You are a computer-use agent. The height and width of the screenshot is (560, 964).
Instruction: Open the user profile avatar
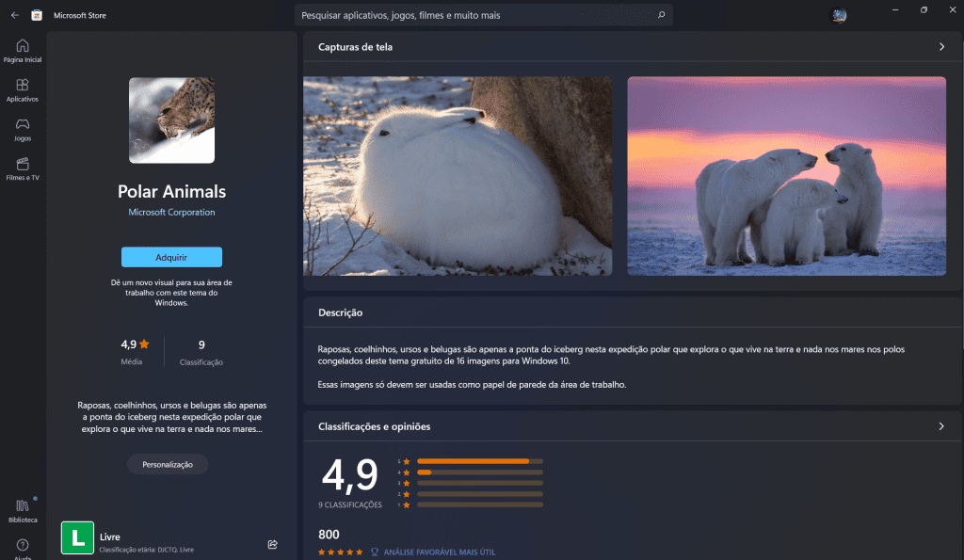pyautogui.click(x=839, y=15)
